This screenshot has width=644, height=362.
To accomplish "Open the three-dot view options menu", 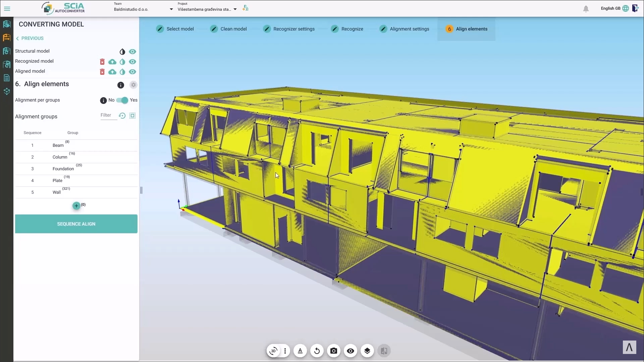I will pos(285,351).
